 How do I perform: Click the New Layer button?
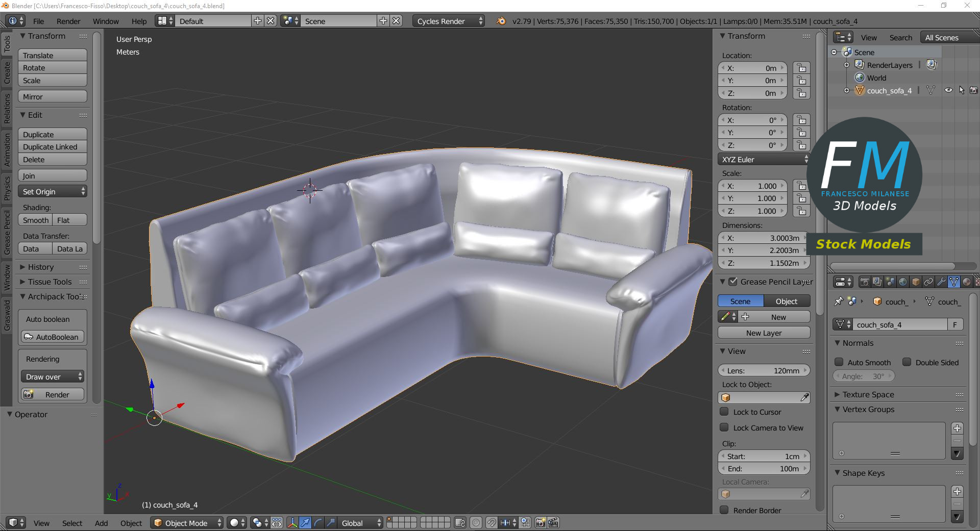coord(764,333)
